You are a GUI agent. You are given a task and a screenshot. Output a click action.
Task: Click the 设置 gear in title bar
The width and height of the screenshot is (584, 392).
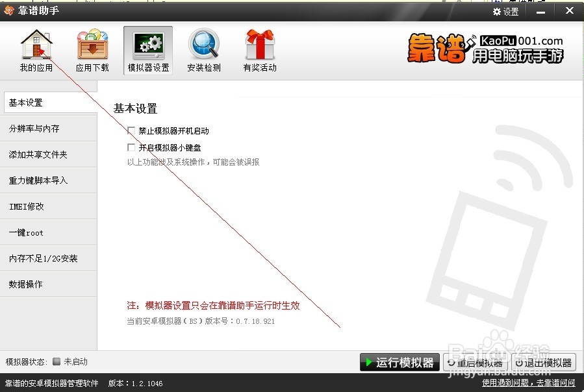(x=505, y=12)
